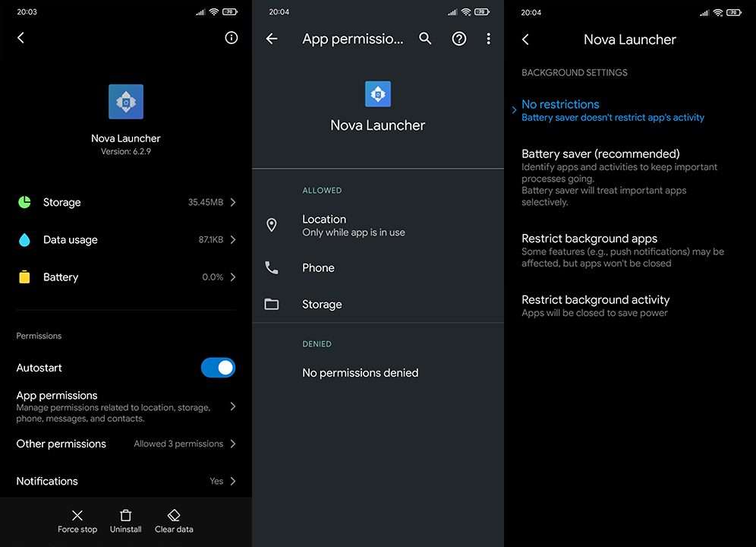
Task: Open the Storage permission entry
Action: tap(378, 304)
